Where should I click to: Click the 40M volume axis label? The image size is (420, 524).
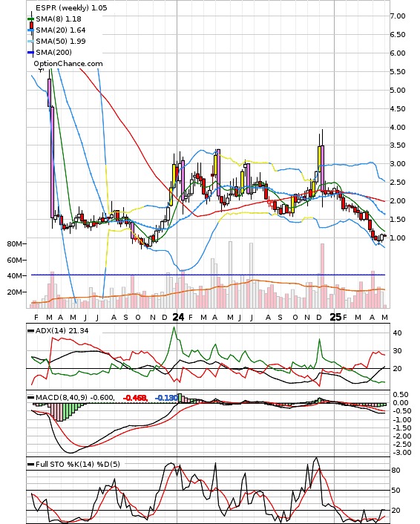point(15,275)
